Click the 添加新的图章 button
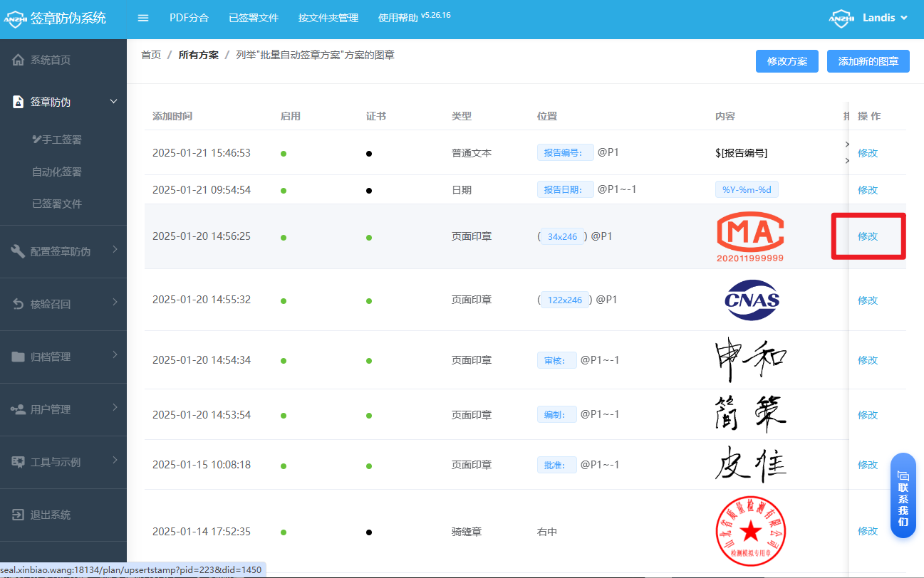This screenshot has height=578, width=924. point(868,61)
